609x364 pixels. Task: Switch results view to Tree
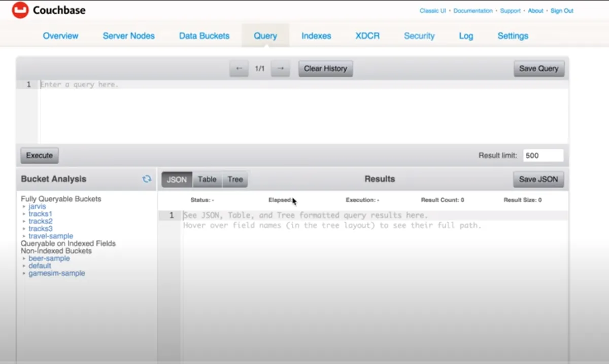[235, 179]
